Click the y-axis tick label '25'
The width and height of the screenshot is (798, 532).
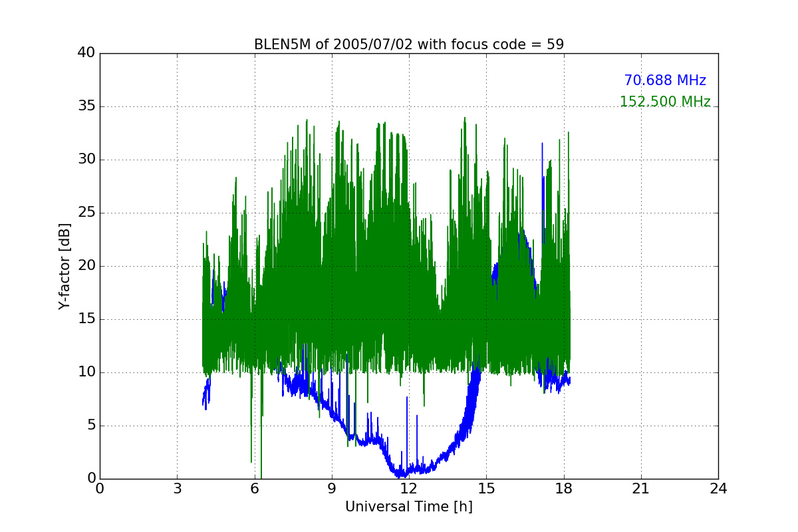click(x=86, y=213)
